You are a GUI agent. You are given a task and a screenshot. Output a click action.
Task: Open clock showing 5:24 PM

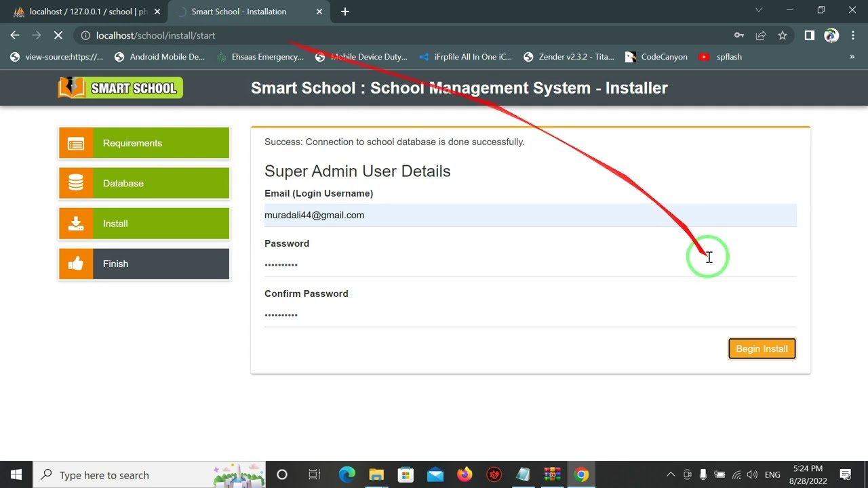(x=808, y=474)
